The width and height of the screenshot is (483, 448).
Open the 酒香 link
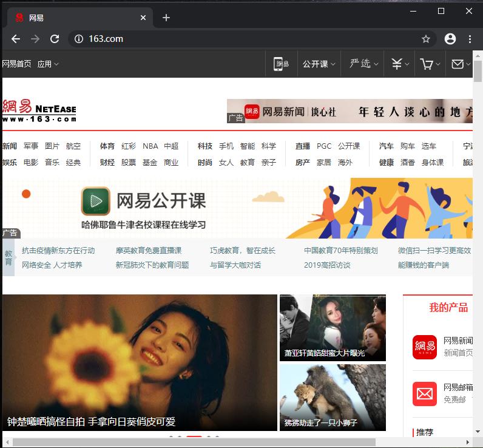tap(408, 162)
